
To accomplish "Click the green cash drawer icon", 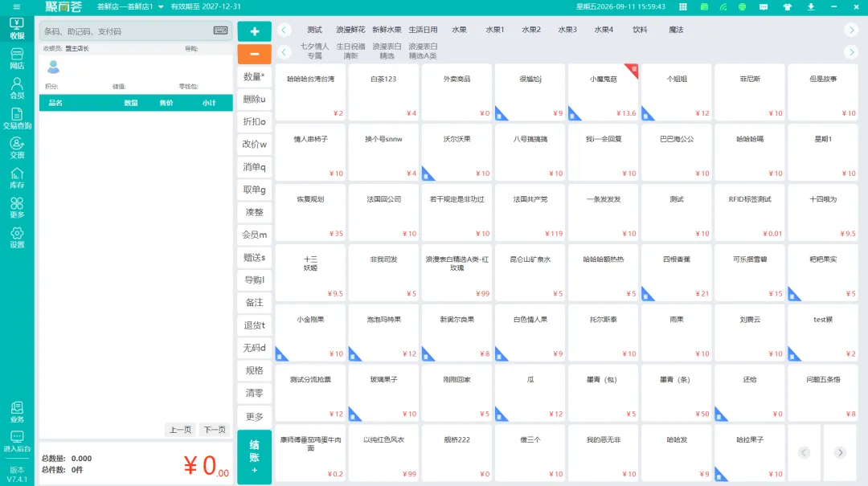I will pos(704,6).
